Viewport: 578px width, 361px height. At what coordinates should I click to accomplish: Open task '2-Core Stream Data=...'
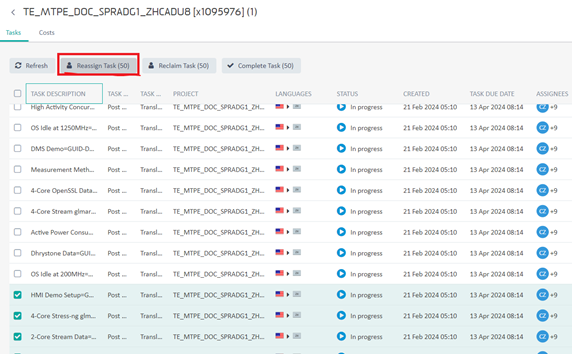[x=63, y=336]
